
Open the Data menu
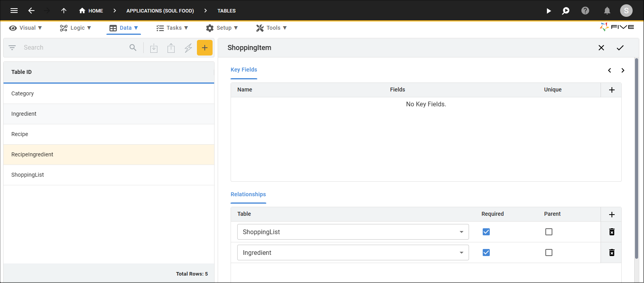(x=124, y=28)
